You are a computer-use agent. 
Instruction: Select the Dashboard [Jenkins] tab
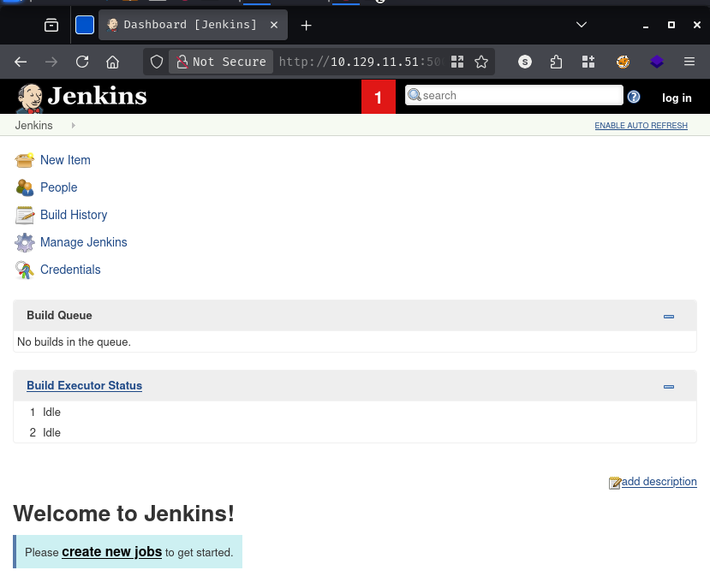[190, 25]
